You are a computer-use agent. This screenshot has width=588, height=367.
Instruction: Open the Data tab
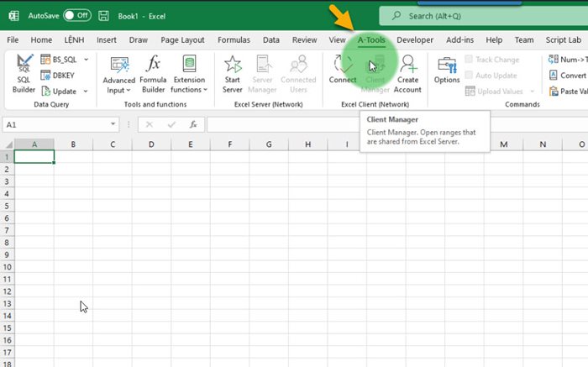pyautogui.click(x=270, y=39)
